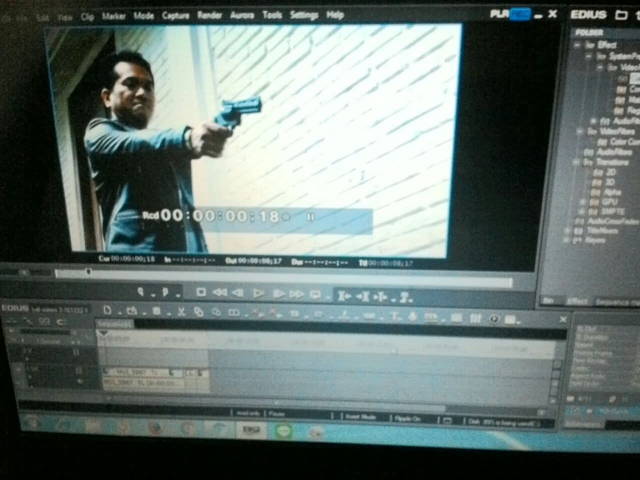The image size is (640, 480).
Task: Collapse the Transitions folder
Action: click(x=576, y=162)
